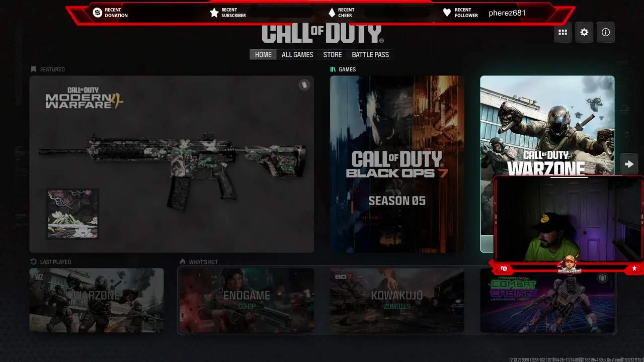Launch the Call of Duty Warzone tile

click(547, 126)
